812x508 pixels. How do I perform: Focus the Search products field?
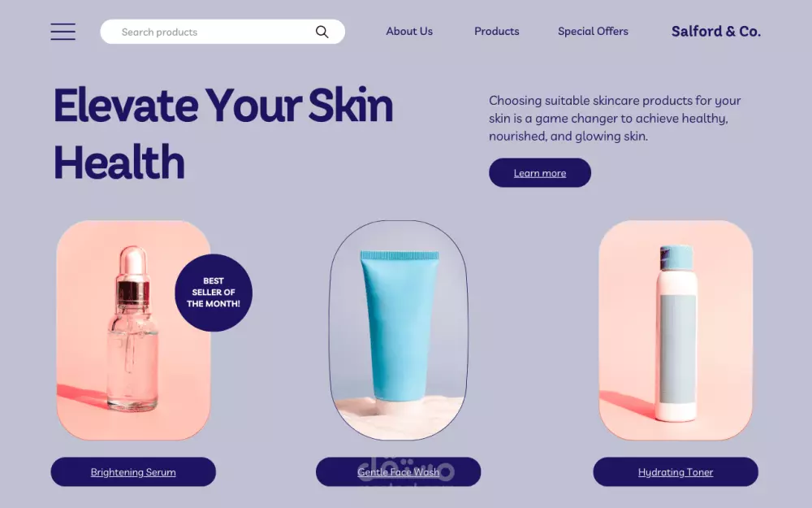click(222, 32)
